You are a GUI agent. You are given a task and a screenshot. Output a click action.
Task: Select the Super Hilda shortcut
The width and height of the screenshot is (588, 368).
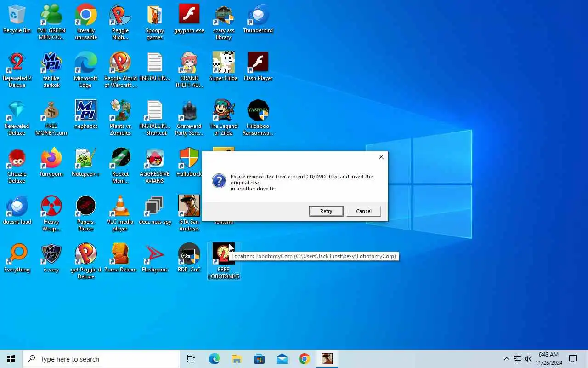pyautogui.click(x=224, y=67)
